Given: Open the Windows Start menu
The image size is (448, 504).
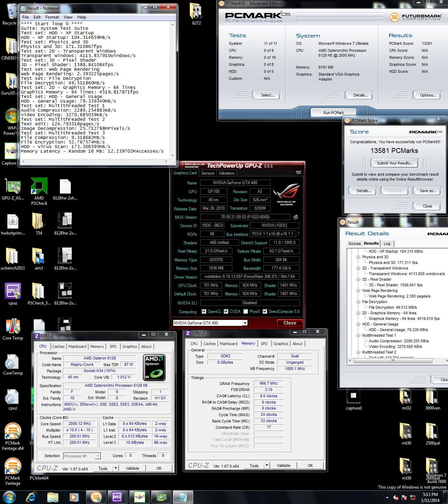Looking at the screenshot, I should coord(9,497).
